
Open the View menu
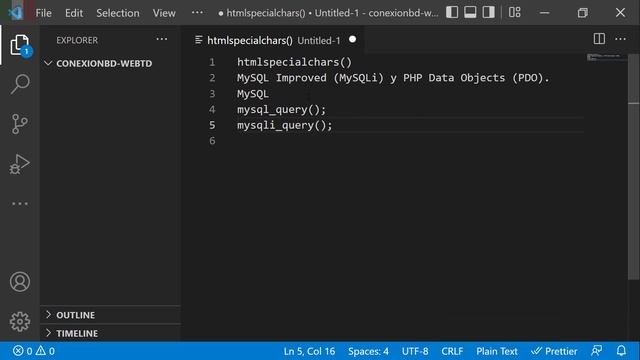(x=164, y=13)
